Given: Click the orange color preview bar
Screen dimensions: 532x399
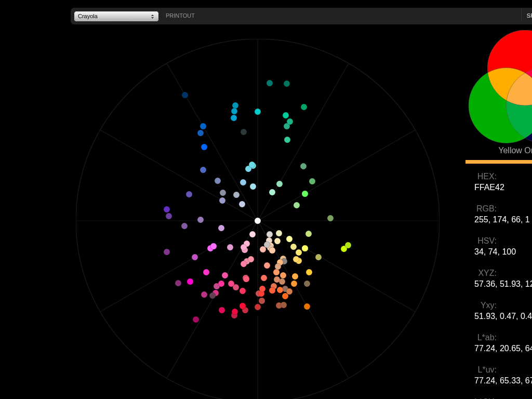Looking at the screenshot, I should pyautogui.click(x=499, y=162).
